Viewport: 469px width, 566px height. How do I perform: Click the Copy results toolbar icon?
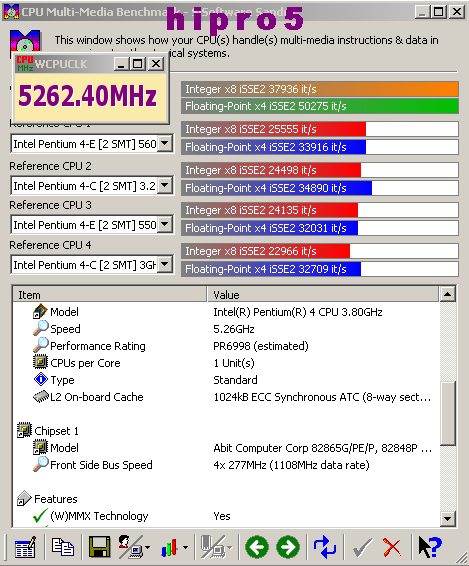pos(62,547)
